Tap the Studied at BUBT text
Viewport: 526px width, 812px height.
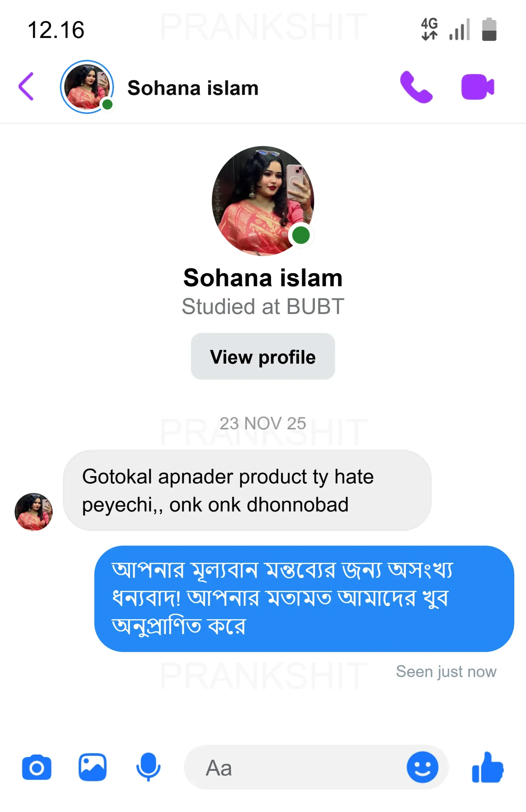263,306
